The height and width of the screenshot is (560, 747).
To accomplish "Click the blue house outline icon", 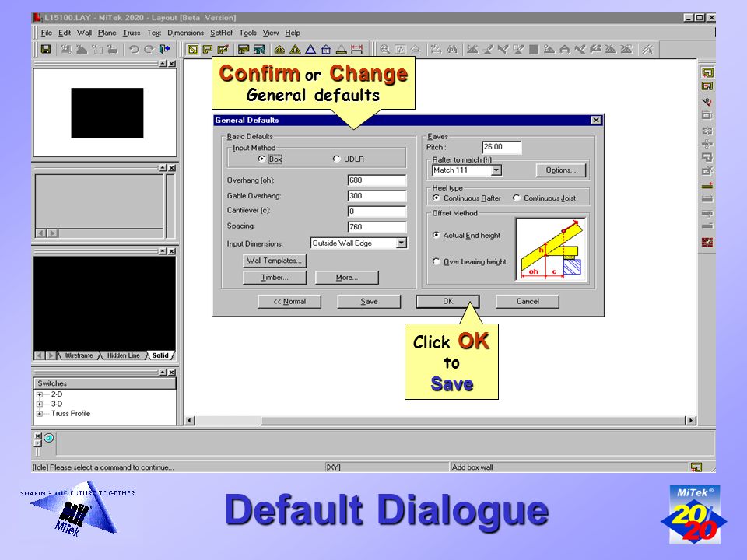I will (x=326, y=49).
